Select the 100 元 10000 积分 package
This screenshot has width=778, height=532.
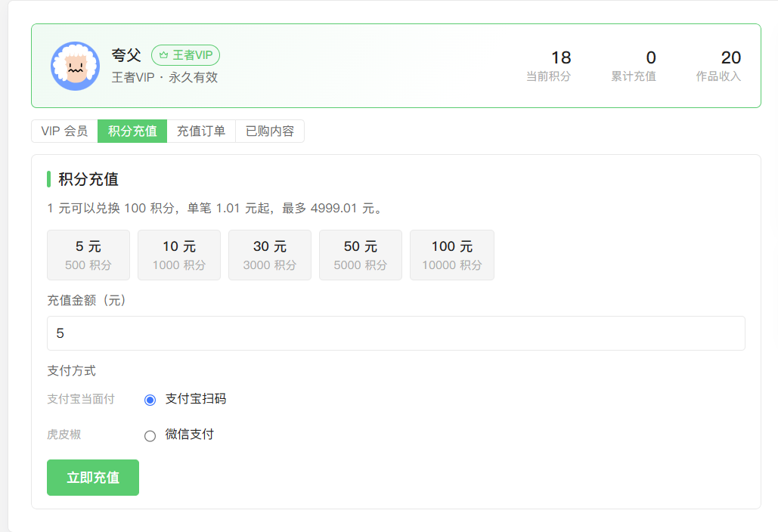(452, 255)
